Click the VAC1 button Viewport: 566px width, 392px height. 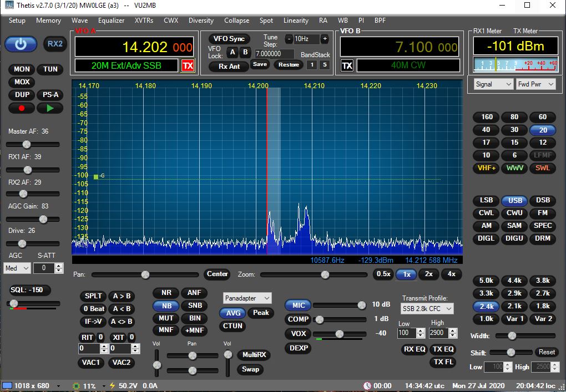pyautogui.click(x=90, y=363)
